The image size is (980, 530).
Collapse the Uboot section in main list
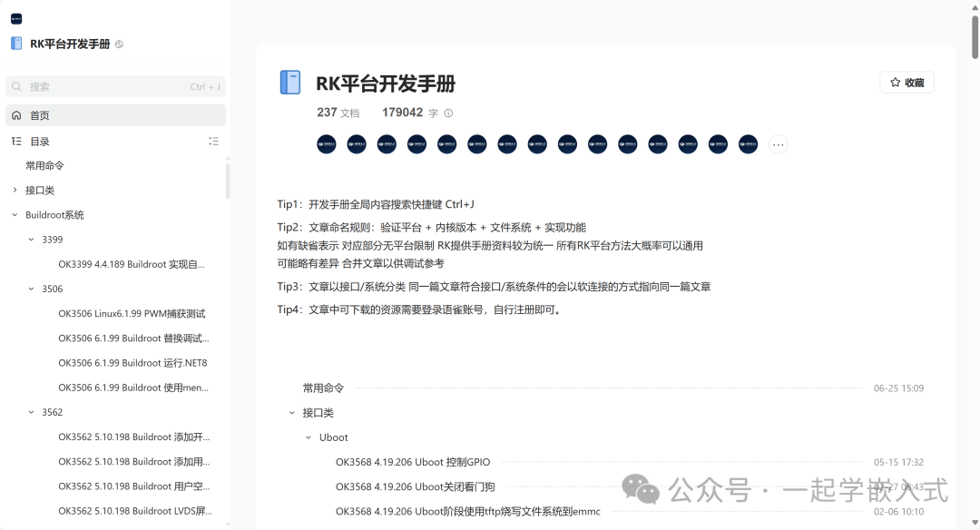click(x=309, y=437)
